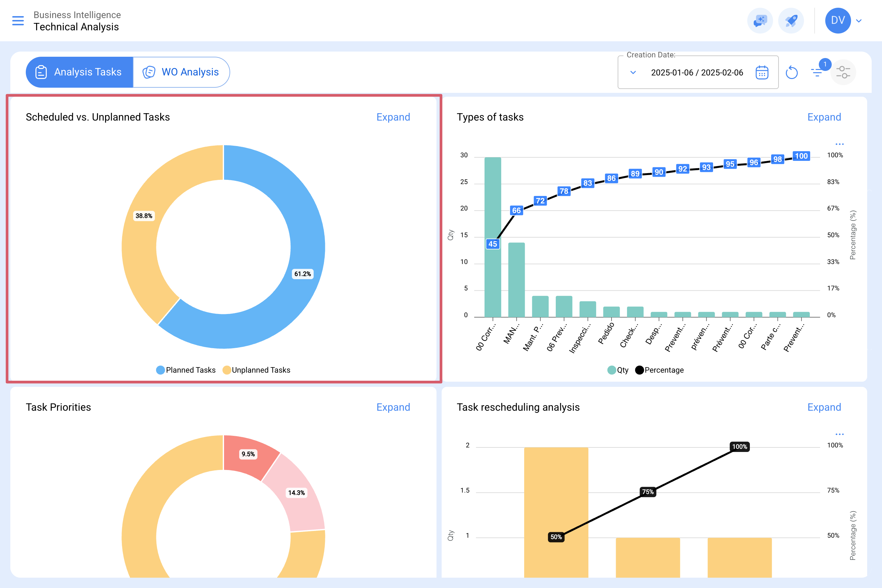Click the 38.8% unplanned donut label
The height and width of the screenshot is (588, 882).
144,216
